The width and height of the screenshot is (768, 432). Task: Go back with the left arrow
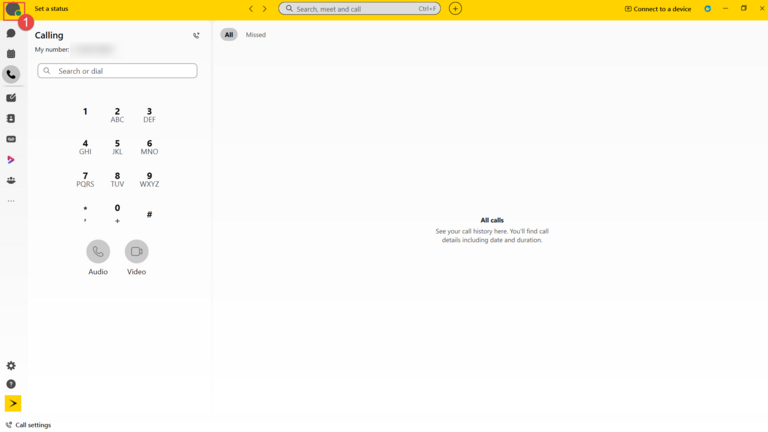point(251,9)
